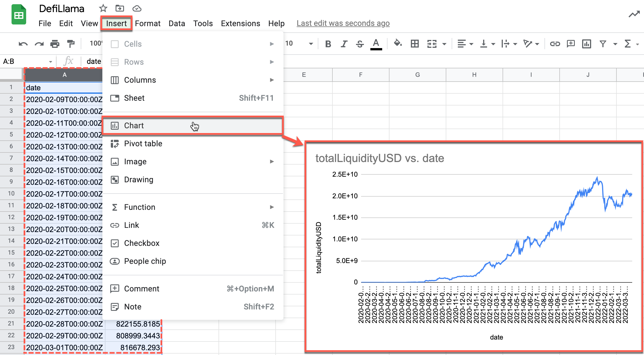Screen dimensions: 644x355
Task: Click the print icon
Action: pyautogui.click(x=55, y=44)
